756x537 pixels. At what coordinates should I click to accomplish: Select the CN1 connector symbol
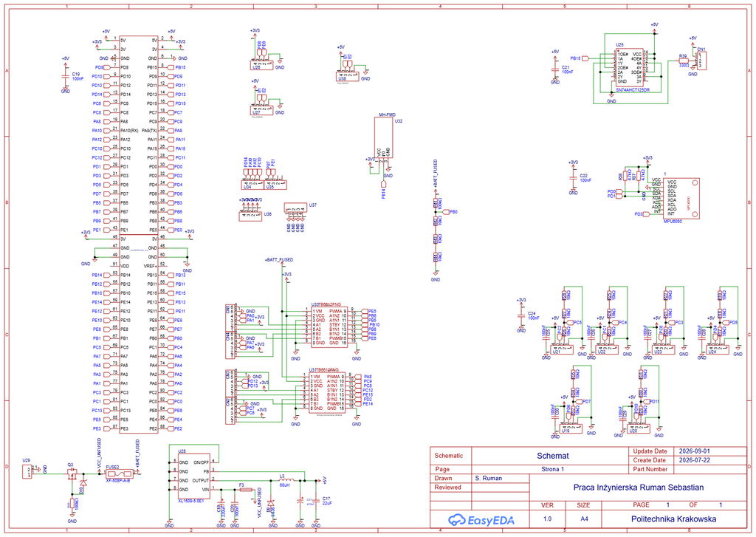pos(702,61)
